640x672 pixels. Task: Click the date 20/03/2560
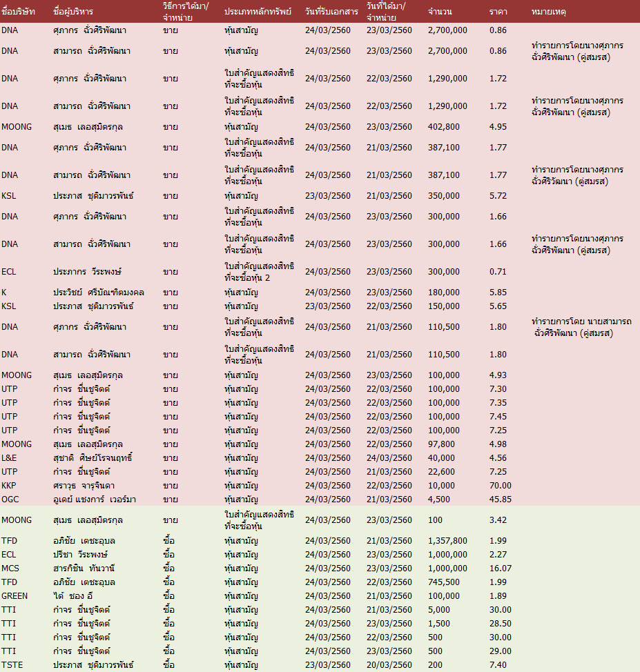click(x=389, y=664)
